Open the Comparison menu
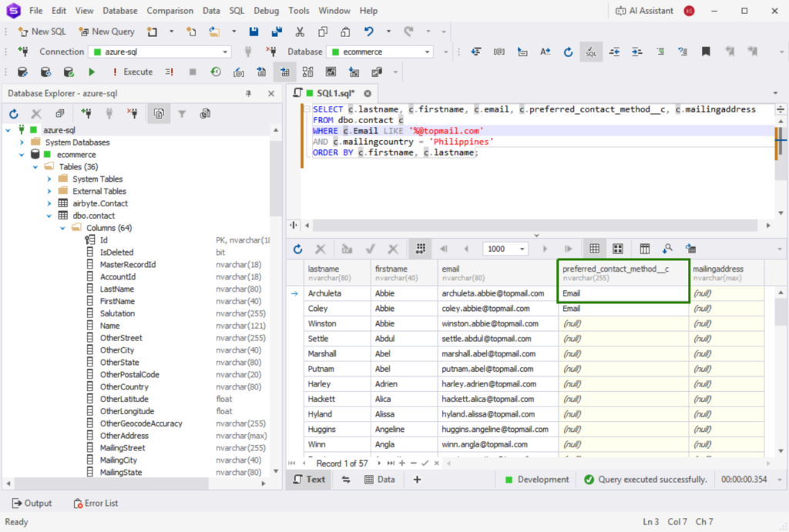789x532 pixels. 170,11
